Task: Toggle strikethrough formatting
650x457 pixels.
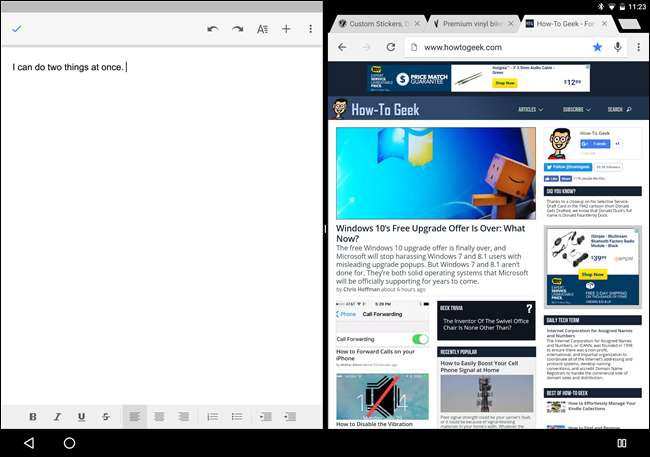Action: tap(106, 417)
